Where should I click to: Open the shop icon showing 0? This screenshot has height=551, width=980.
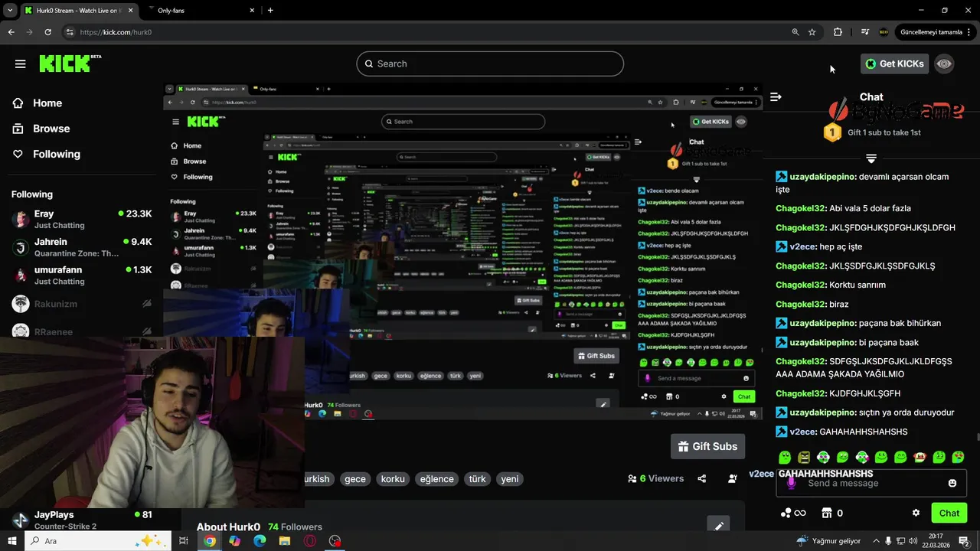831,513
